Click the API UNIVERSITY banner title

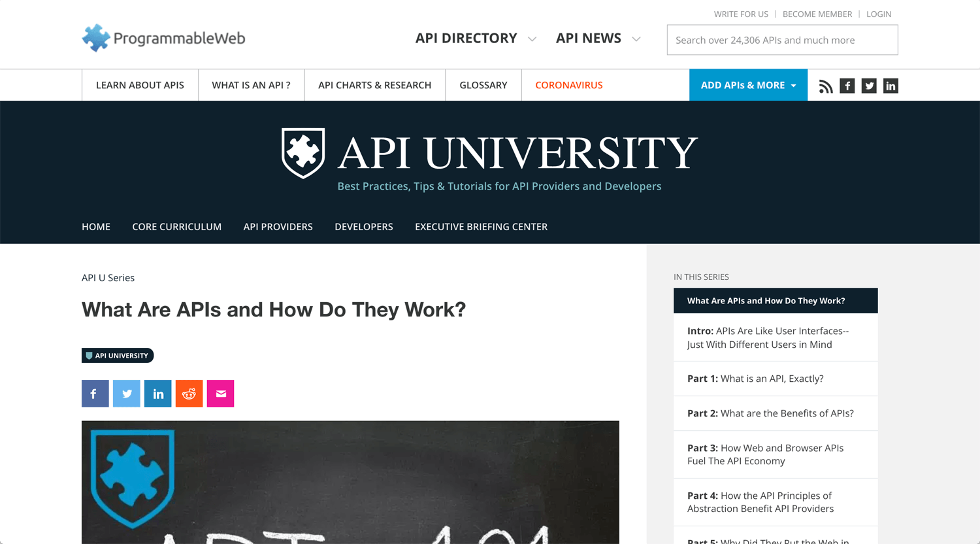(517, 153)
